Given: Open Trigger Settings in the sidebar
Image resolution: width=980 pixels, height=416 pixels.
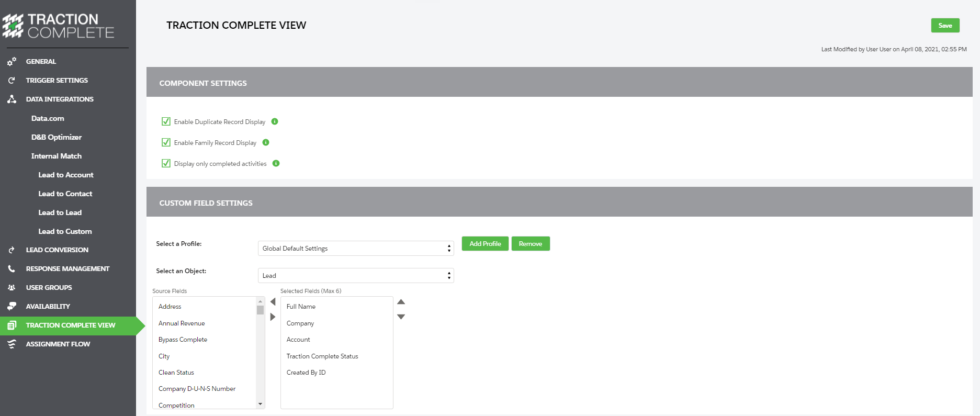Looking at the screenshot, I should [x=57, y=80].
